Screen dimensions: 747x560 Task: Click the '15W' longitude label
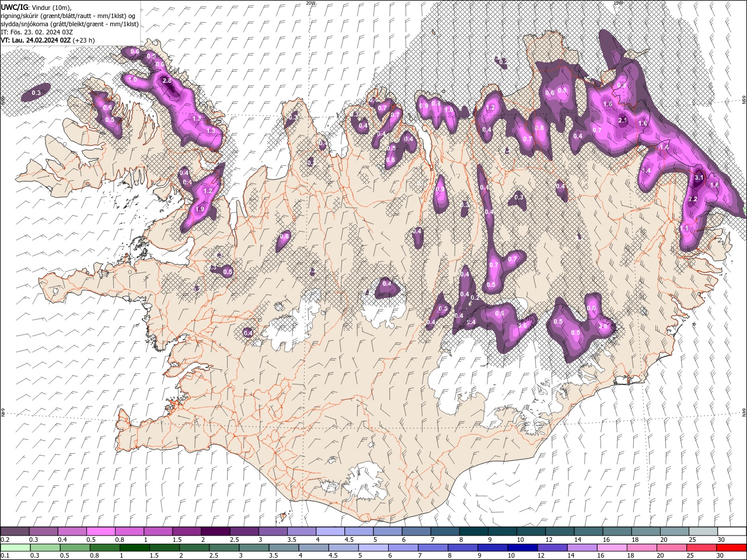pyautogui.click(x=617, y=3)
